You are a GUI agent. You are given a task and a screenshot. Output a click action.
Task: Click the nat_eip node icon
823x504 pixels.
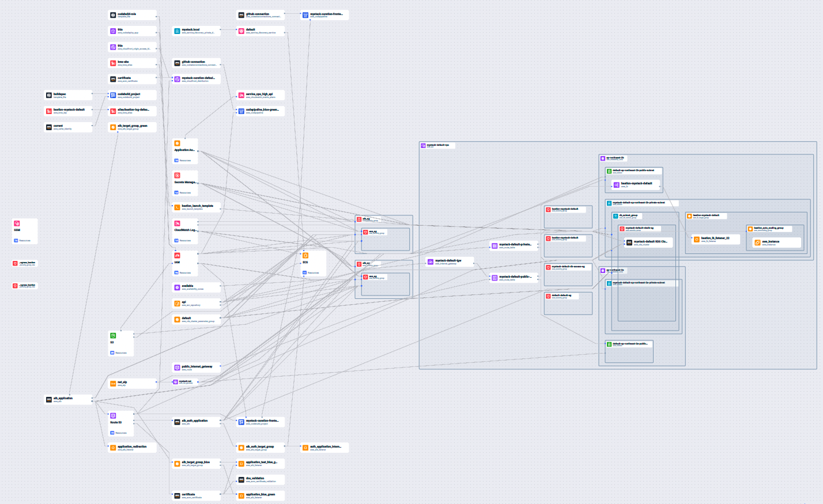click(113, 383)
